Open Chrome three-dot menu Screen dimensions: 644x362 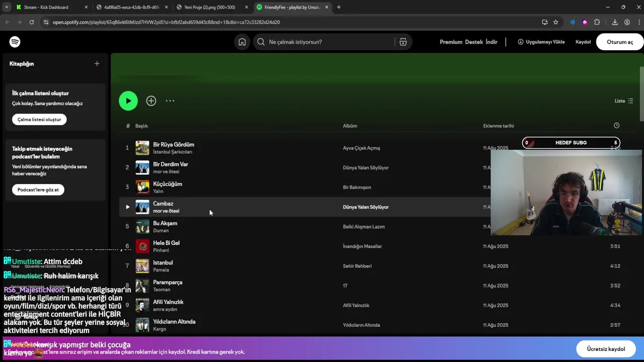pyautogui.click(x=639, y=22)
